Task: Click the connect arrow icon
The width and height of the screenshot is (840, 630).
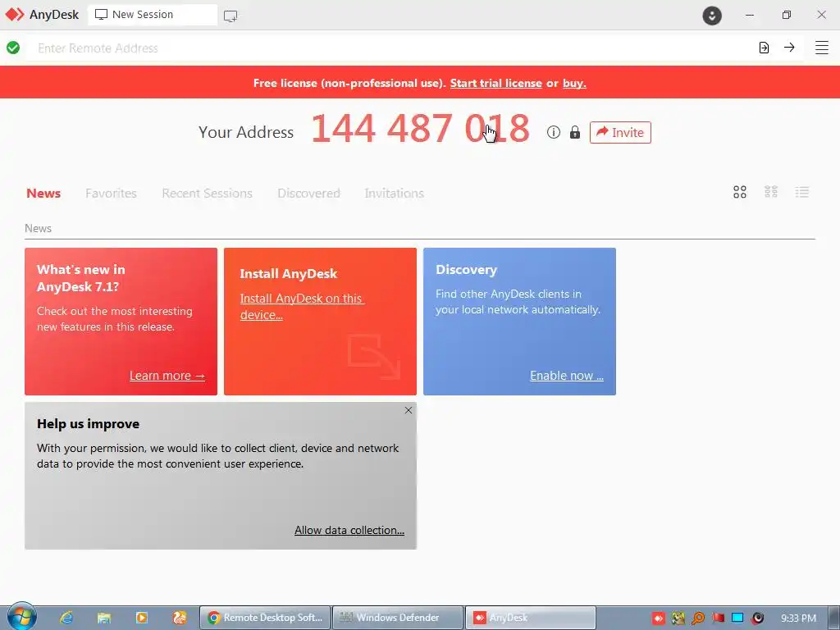Action: (x=789, y=47)
